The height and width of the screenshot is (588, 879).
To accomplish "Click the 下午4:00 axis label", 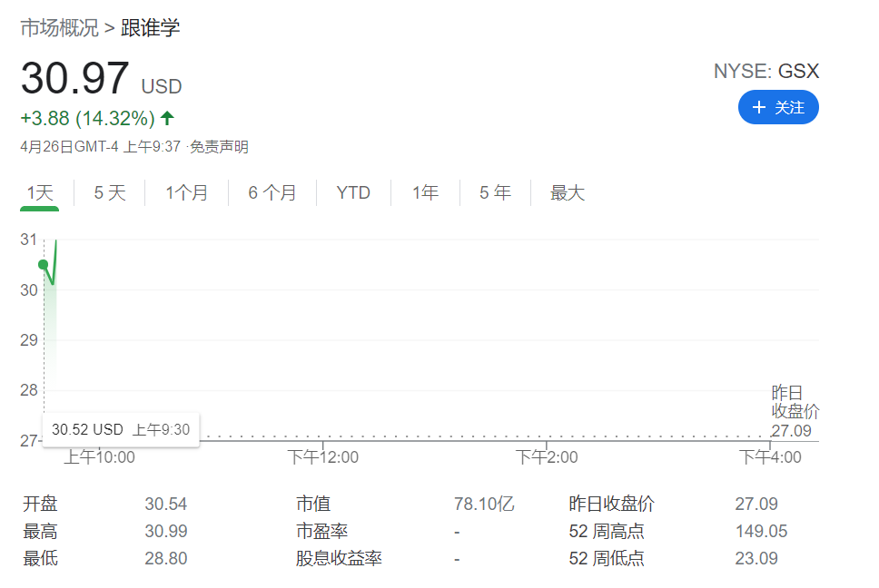I will pyautogui.click(x=770, y=457).
